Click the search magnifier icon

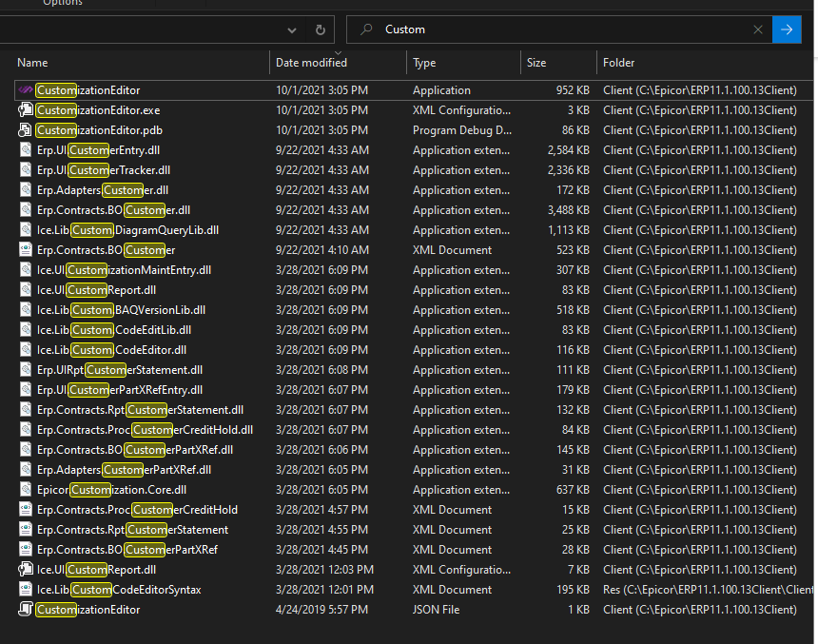coord(366,29)
